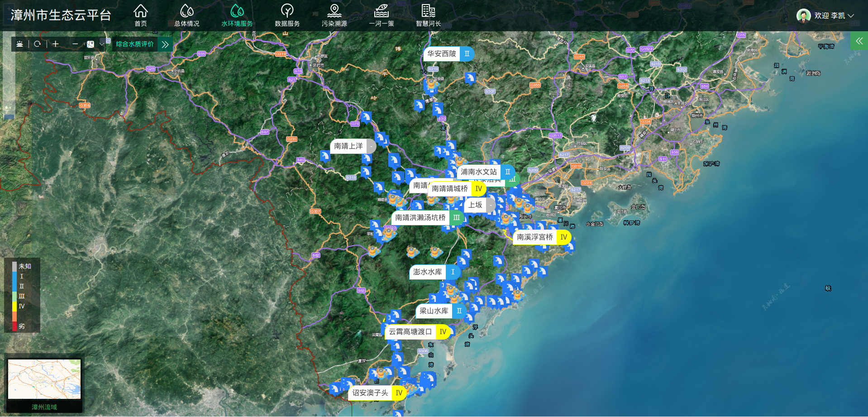The height and width of the screenshot is (417, 868).
Task: Click the II grade badge on 浦南水文站
Action: 508,172
